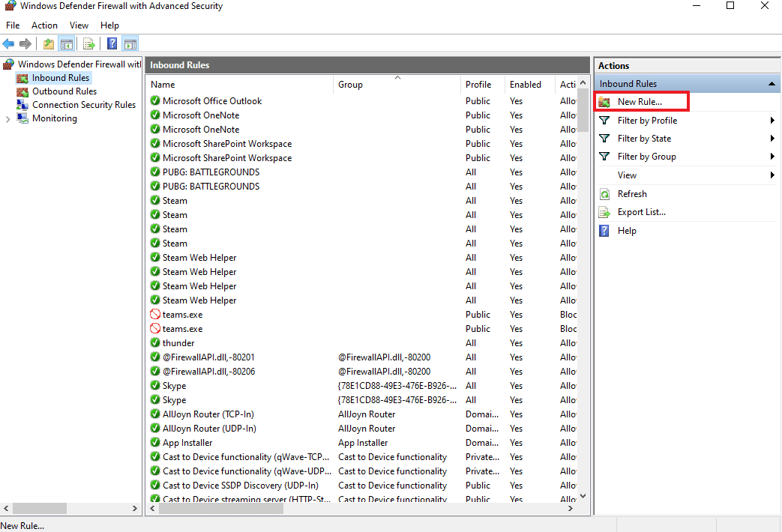Sort rules by Enabled column header
Screen dimensions: 782x532
[529, 85]
